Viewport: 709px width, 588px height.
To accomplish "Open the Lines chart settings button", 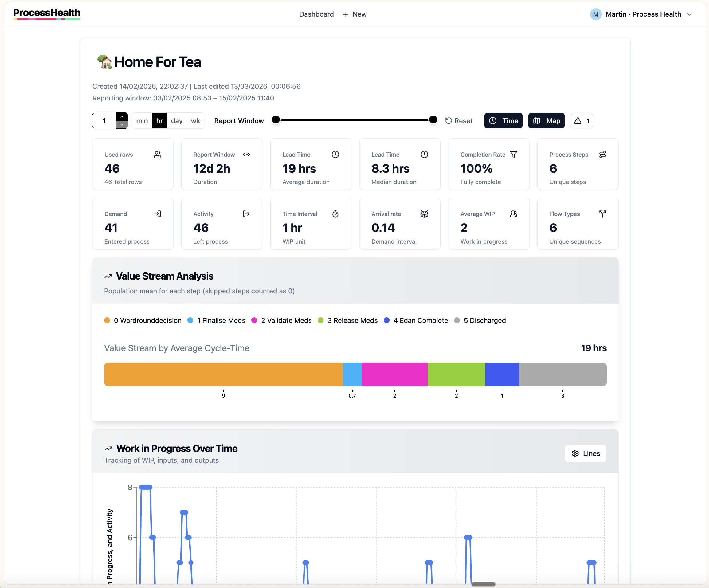I will [586, 453].
